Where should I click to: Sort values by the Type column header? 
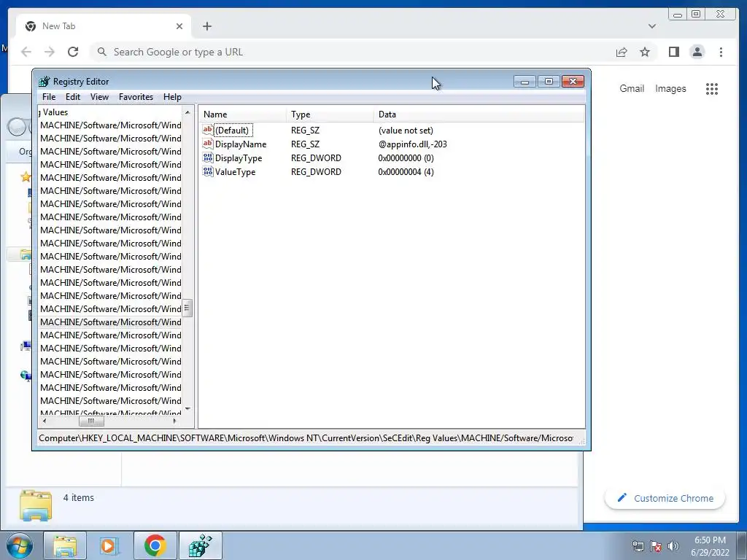330,114
